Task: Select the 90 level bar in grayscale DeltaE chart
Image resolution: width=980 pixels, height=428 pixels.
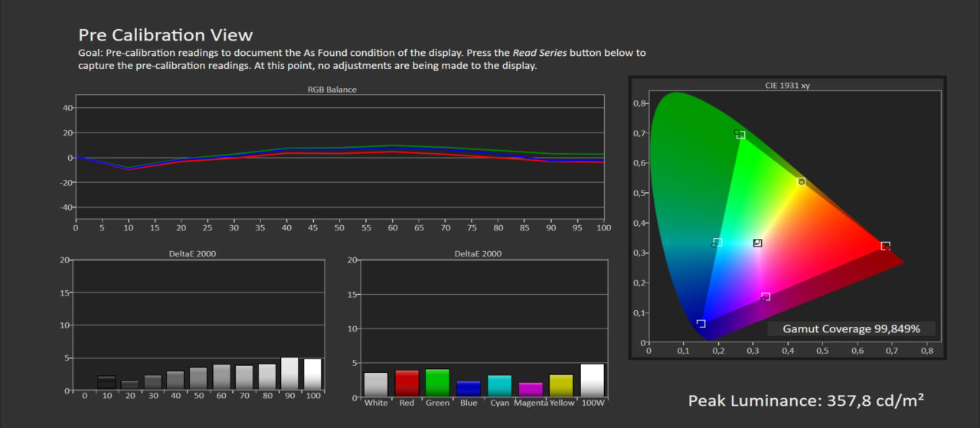Action: 289,374
